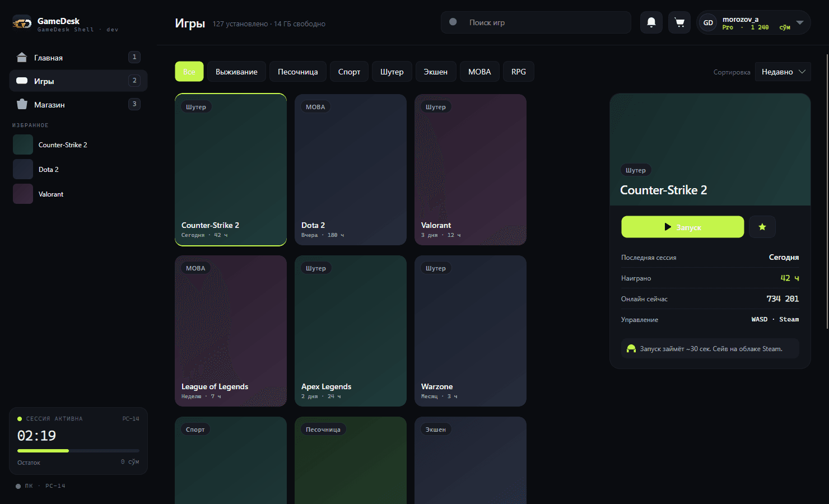Open the shopping cart icon
This screenshot has width=829, height=504.
679,22
